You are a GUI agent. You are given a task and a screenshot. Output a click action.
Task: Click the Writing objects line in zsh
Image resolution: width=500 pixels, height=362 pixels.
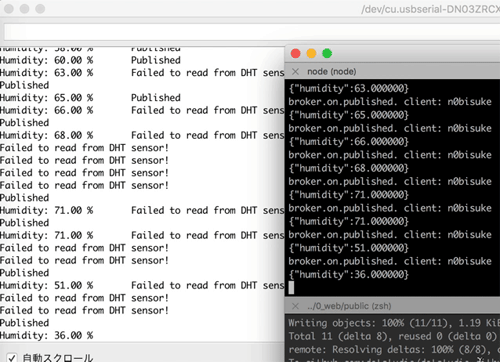click(x=394, y=323)
